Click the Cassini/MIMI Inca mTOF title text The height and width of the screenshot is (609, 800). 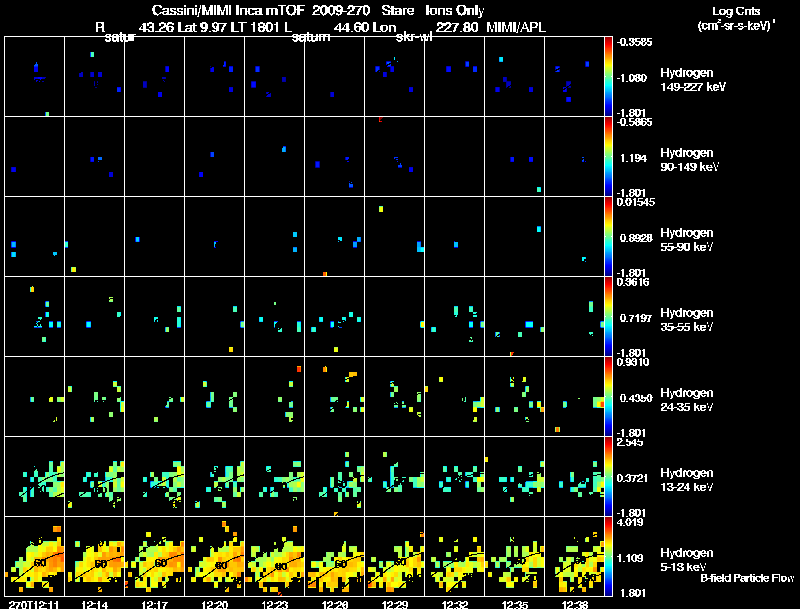(x=228, y=10)
